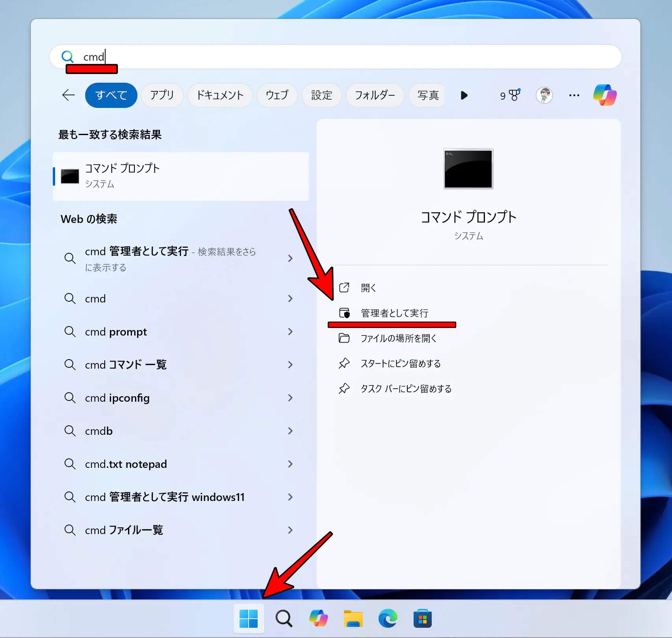Switch to the アプリ filter tab
The image size is (672, 638).
tap(162, 95)
